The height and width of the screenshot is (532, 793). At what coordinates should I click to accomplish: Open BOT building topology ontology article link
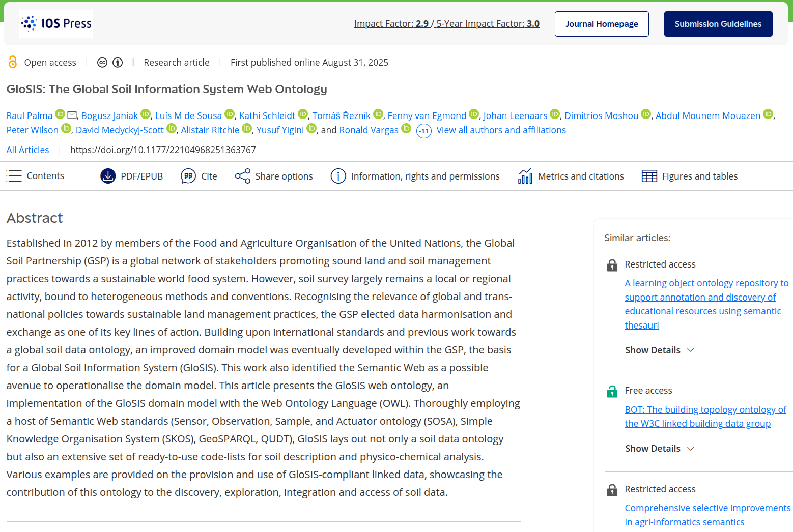click(705, 417)
